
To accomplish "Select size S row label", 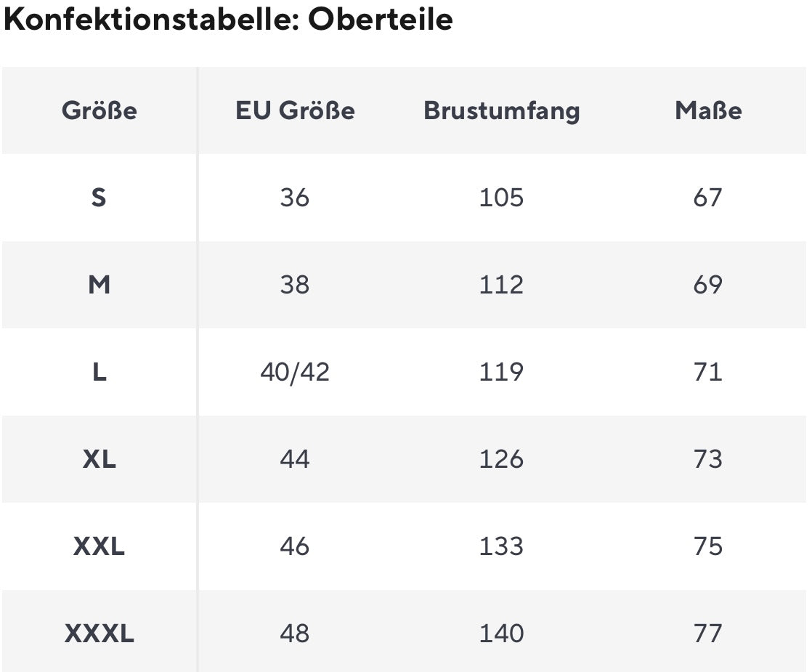I will 100,198.
